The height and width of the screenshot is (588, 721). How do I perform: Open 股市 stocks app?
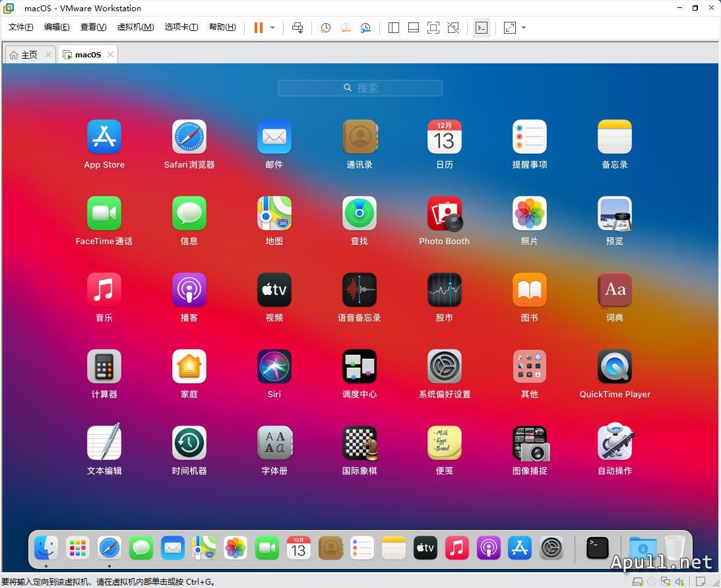pos(444,290)
